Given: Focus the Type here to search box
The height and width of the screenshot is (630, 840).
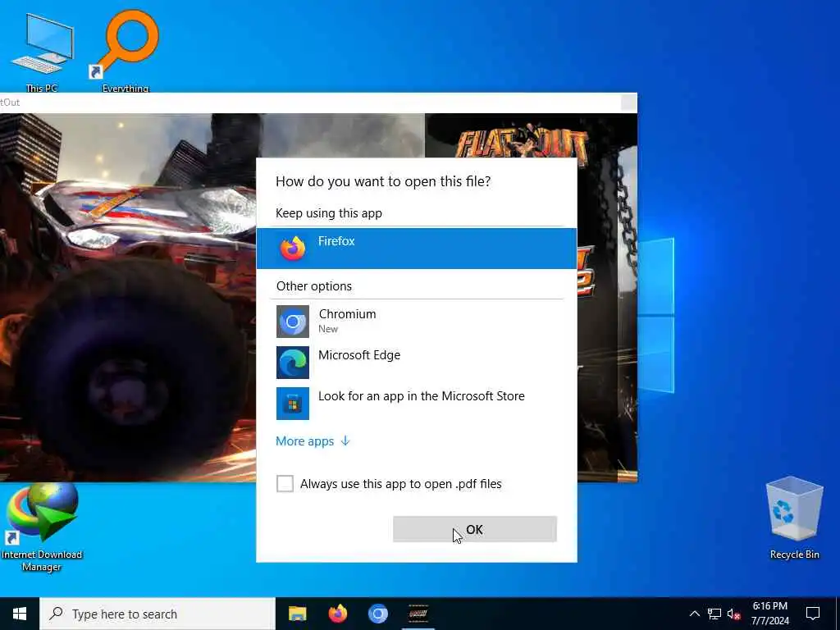Looking at the screenshot, I should click(157, 614).
